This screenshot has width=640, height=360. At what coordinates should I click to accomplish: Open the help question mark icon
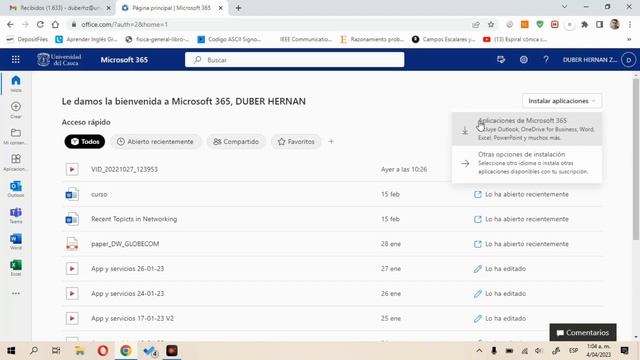coord(546,60)
